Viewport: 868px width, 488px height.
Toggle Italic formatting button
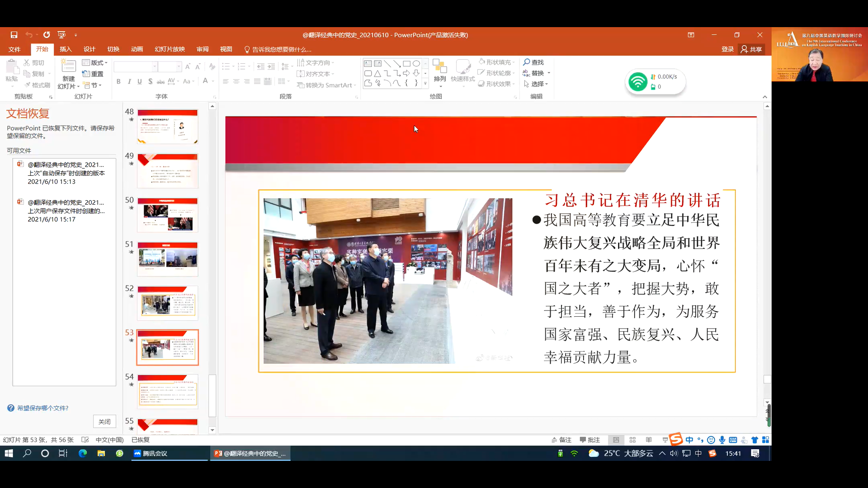coord(129,82)
